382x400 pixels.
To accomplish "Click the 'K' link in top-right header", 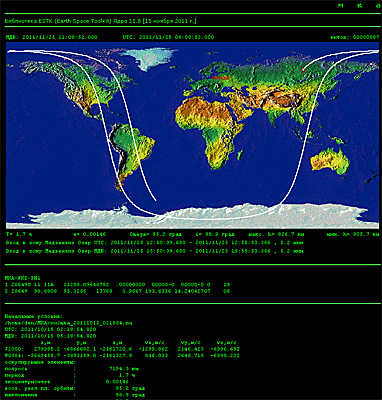I will tap(360, 6).
